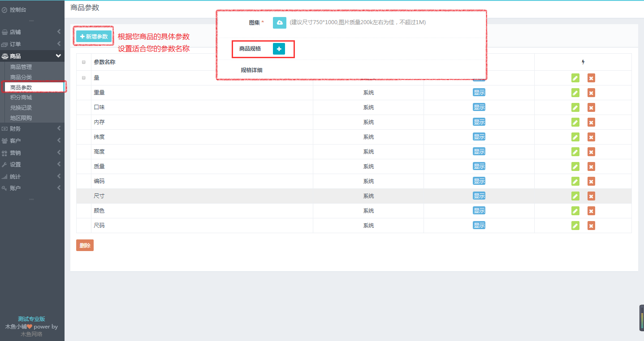This screenshot has width=644, height=341.
Task: Tick the select-all checkbox in table header
Action: pos(84,62)
